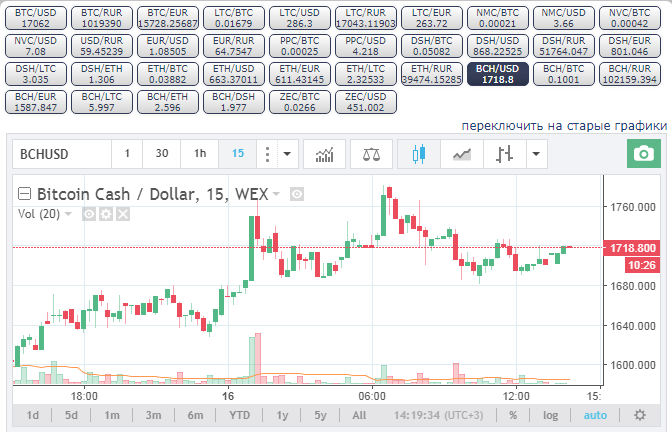The height and width of the screenshot is (432, 672).
Task: Select the NMC/BTC pair button
Action: pyautogui.click(x=498, y=18)
